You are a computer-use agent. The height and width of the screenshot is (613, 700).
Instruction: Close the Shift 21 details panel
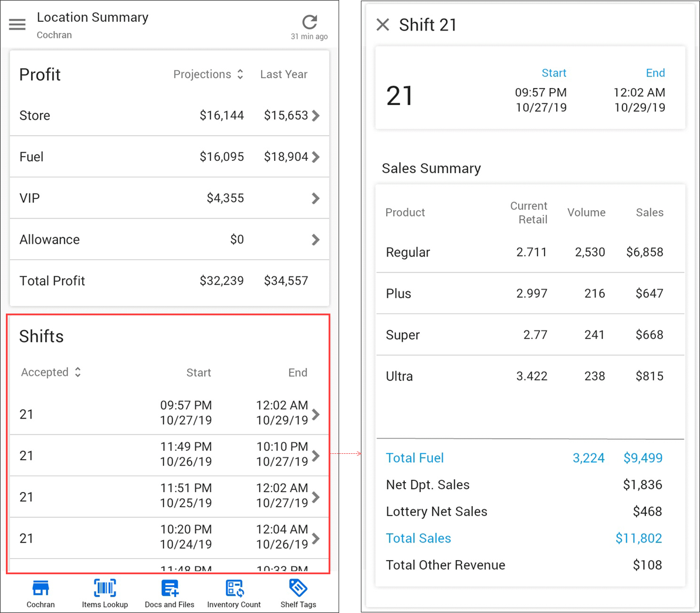click(x=383, y=25)
